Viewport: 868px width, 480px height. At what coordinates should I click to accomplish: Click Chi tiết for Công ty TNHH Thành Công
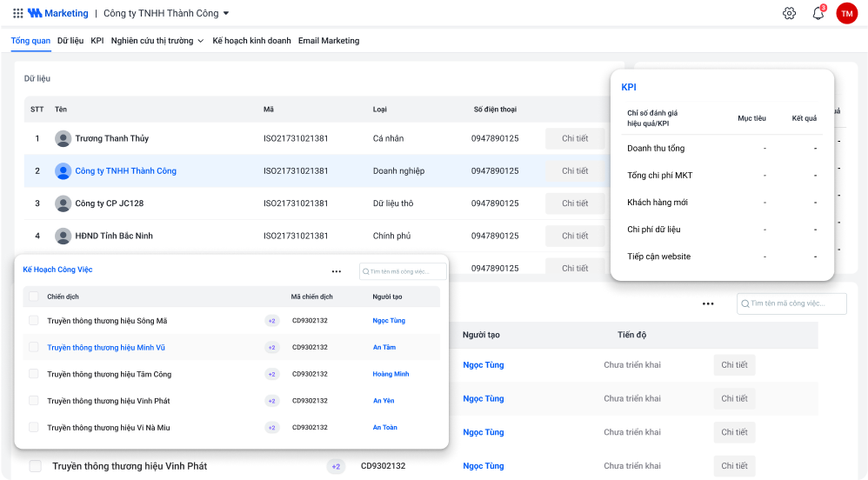(575, 171)
